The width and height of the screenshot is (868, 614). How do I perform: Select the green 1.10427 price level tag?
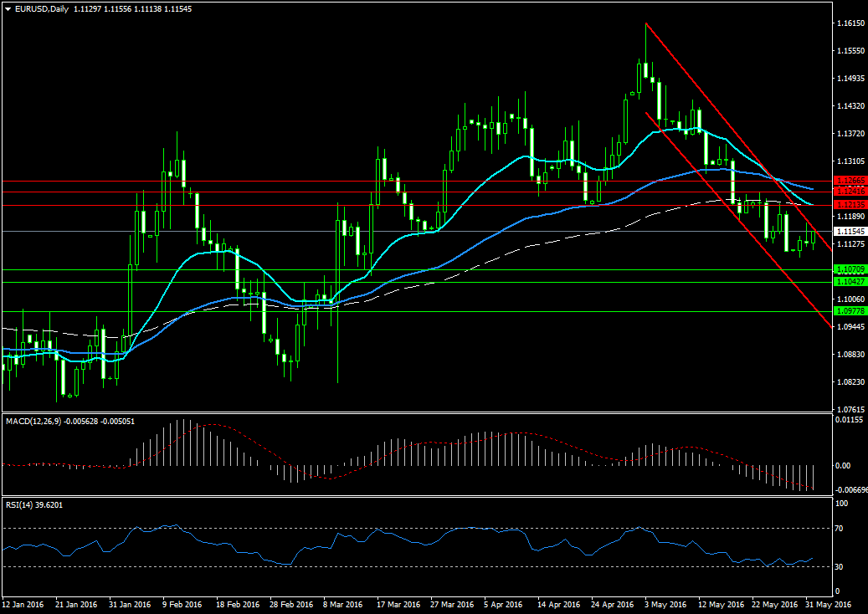850,282
